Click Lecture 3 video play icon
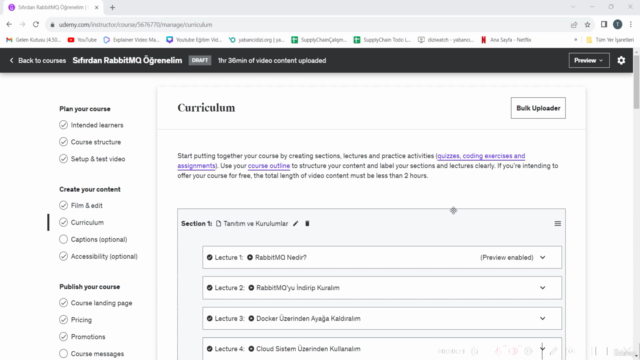The height and width of the screenshot is (360, 640). coord(251,318)
